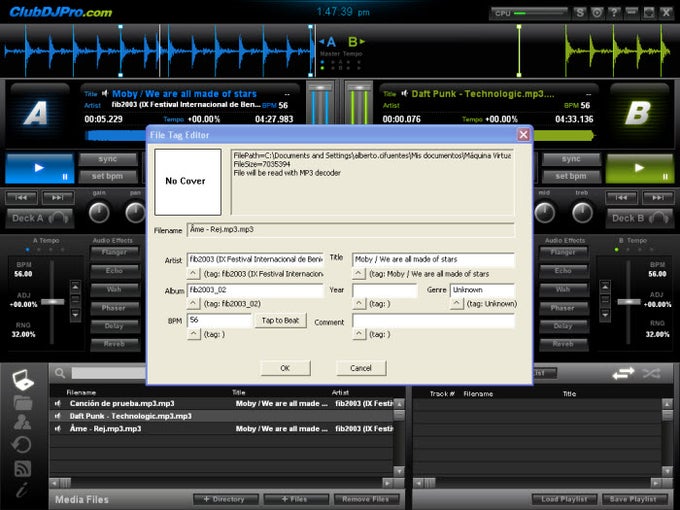Toggle playlist shuffle icon
Screen dimensions: 680x510
coord(652,373)
